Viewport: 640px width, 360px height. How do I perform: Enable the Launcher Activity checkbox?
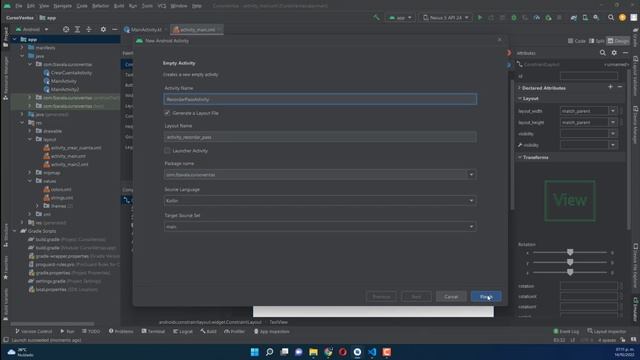coord(167,151)
